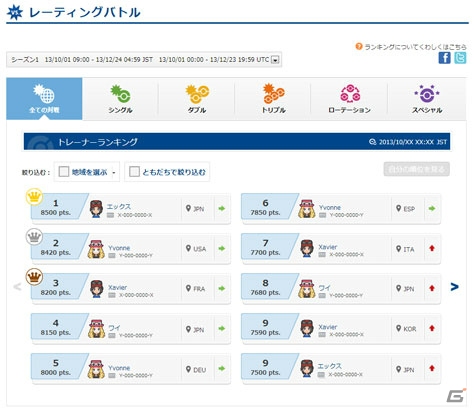Go to next ranking page arrow
This screenshot has width=474, height=410.
[x=455, y=287]
